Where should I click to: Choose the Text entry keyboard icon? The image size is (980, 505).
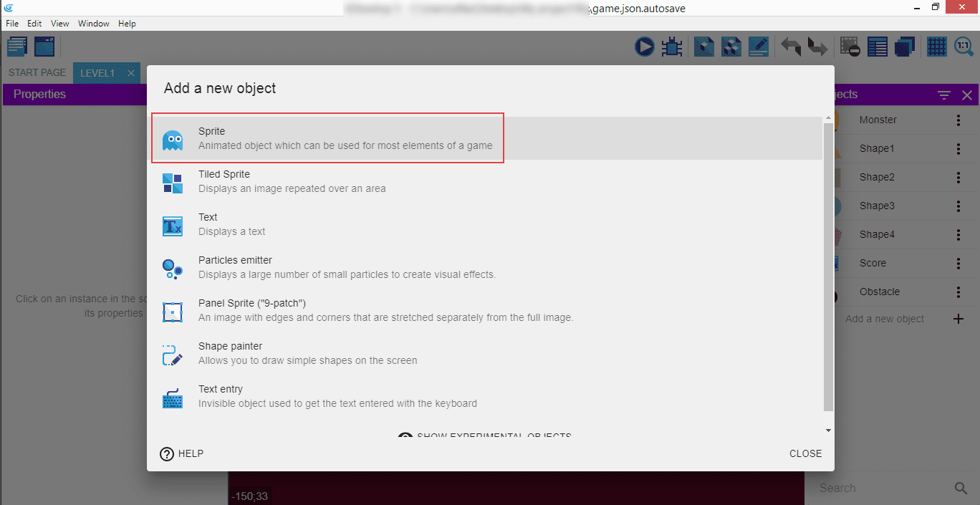pos(173,398)
